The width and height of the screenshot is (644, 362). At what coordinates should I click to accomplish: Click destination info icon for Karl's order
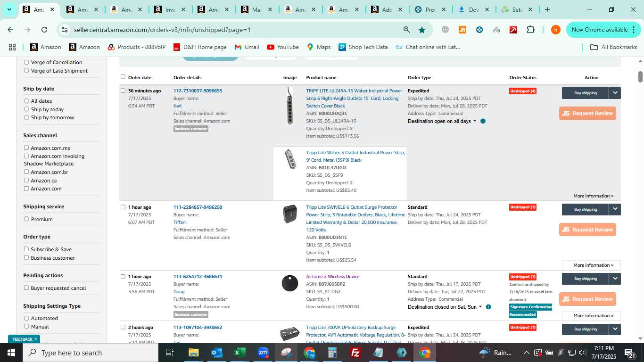483,121
